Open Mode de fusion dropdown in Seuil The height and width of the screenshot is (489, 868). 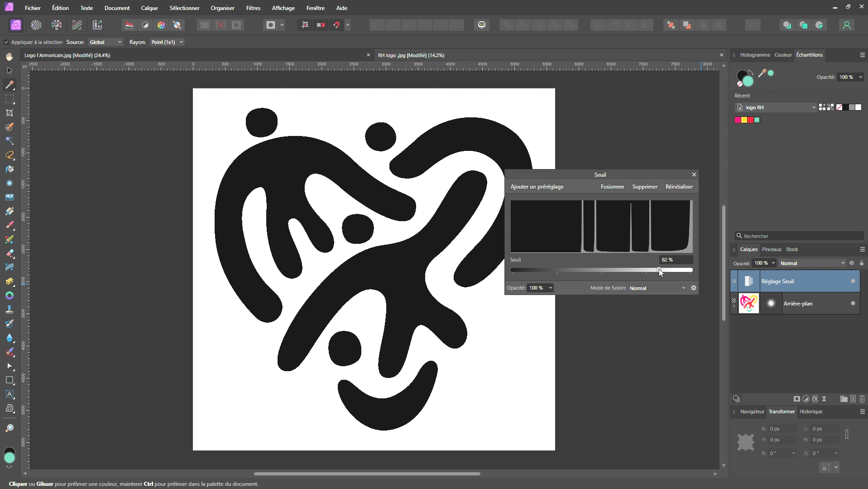[657, 288]
